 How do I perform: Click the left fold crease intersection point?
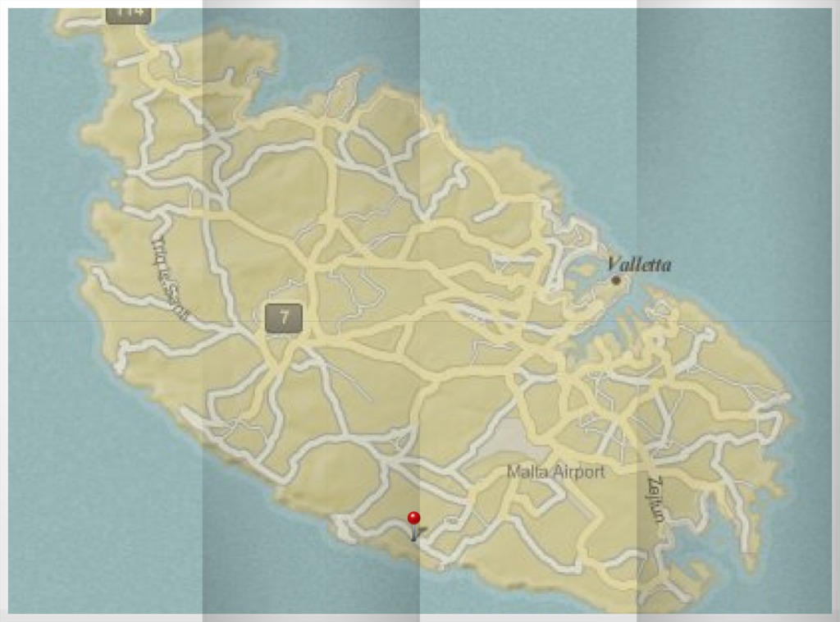[203, 320]
